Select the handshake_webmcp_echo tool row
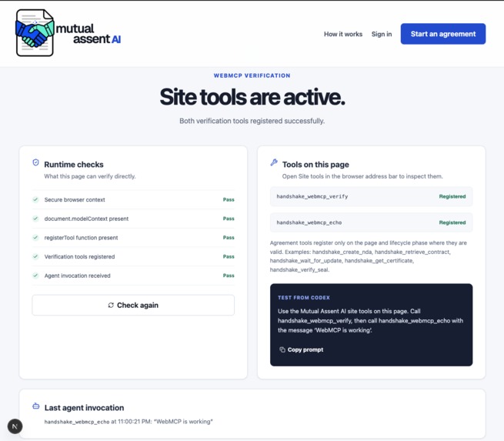 click(371, 222)
